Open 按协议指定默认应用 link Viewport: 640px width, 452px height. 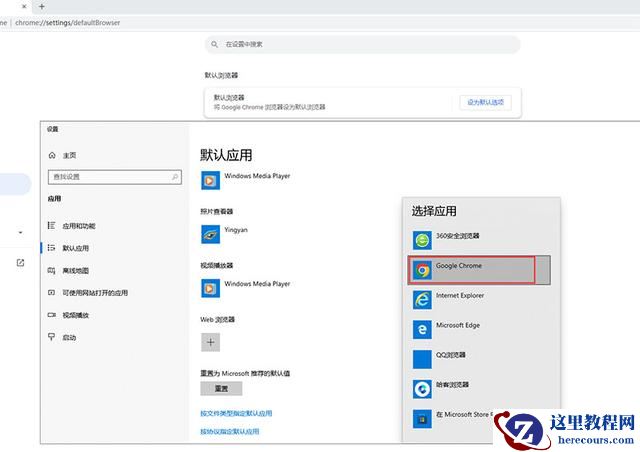click(x=230, y=431)
